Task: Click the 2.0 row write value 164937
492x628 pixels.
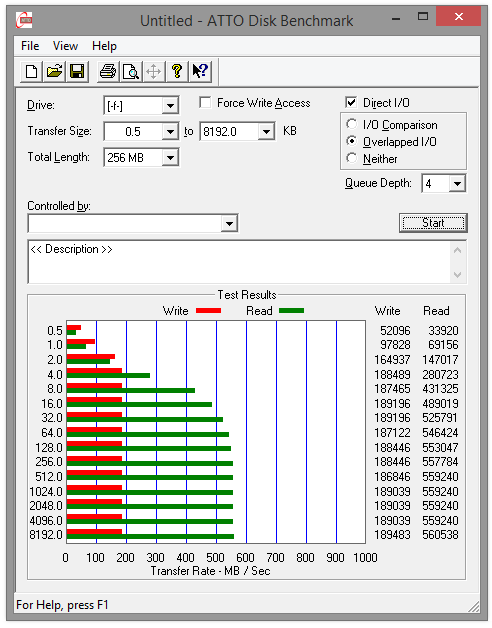Action: (392, 360)
